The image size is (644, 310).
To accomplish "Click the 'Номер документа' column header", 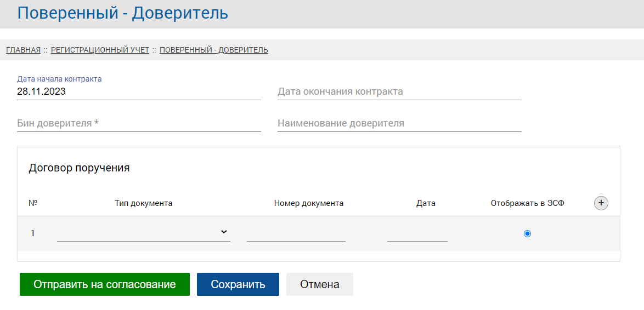I will (x=308, y=203).
